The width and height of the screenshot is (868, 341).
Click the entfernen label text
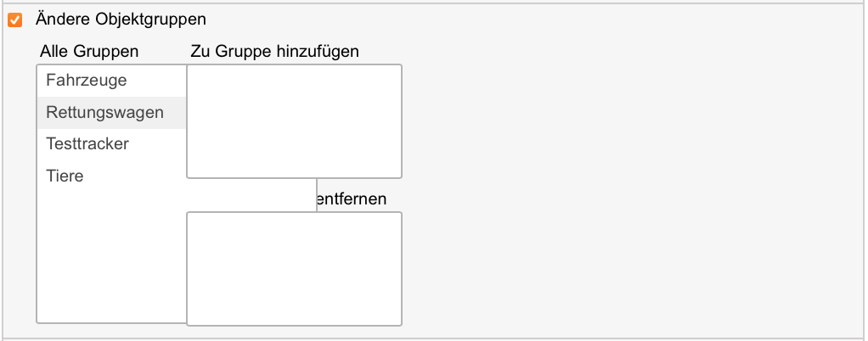[x=351, y=199]
